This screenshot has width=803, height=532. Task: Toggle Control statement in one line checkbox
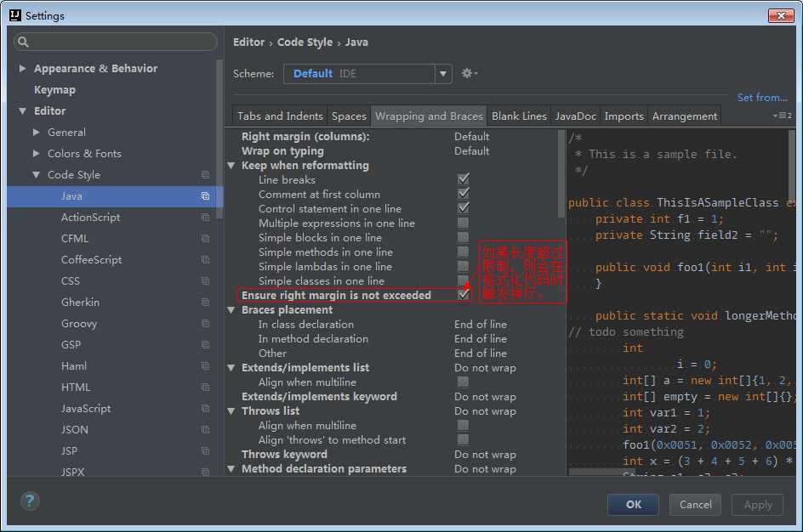pyautogui.click(x=463, y=207)
